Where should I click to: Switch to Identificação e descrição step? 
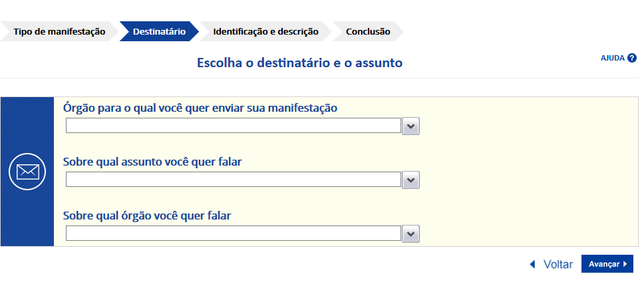click(265, 31)
